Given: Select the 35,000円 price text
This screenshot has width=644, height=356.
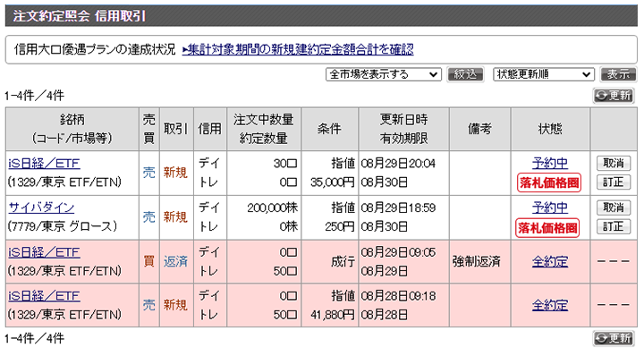Looking at the screenshot, I should (x=332, y=182).
